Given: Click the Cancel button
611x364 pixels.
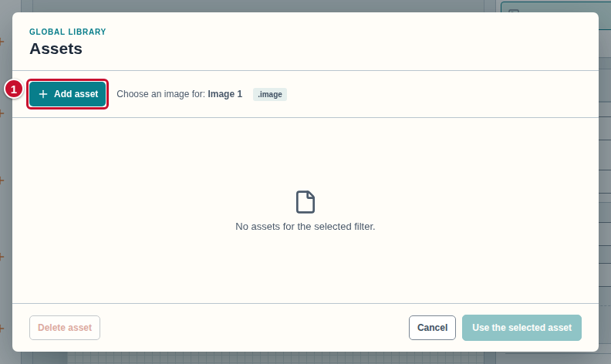Looking at the screenshot, I should 432,328.
